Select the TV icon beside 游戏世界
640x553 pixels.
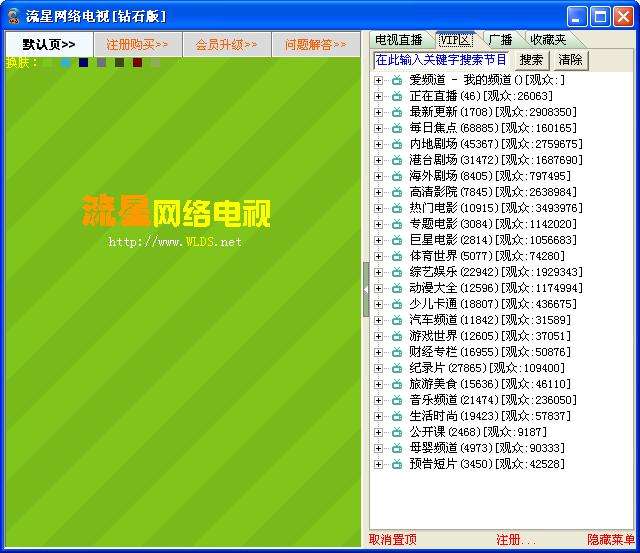click(397, 336)
